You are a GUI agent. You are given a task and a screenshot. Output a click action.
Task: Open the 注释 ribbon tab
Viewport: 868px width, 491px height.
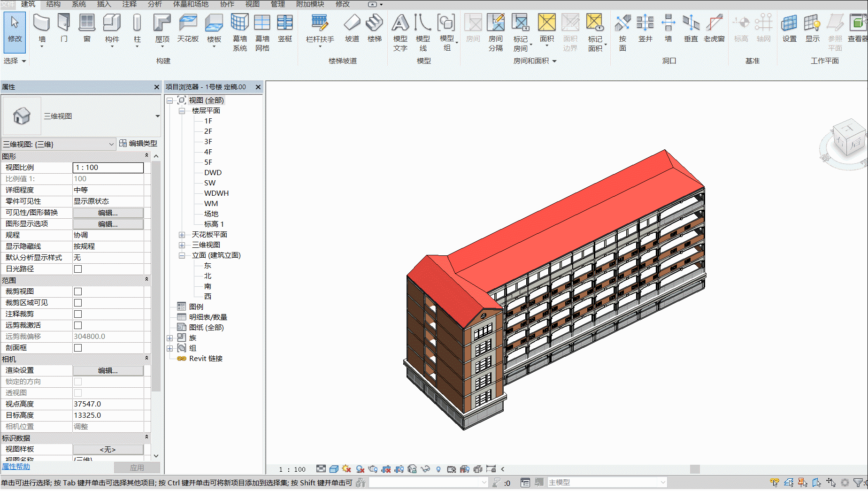pyautogui.click(x=129, y=4)
